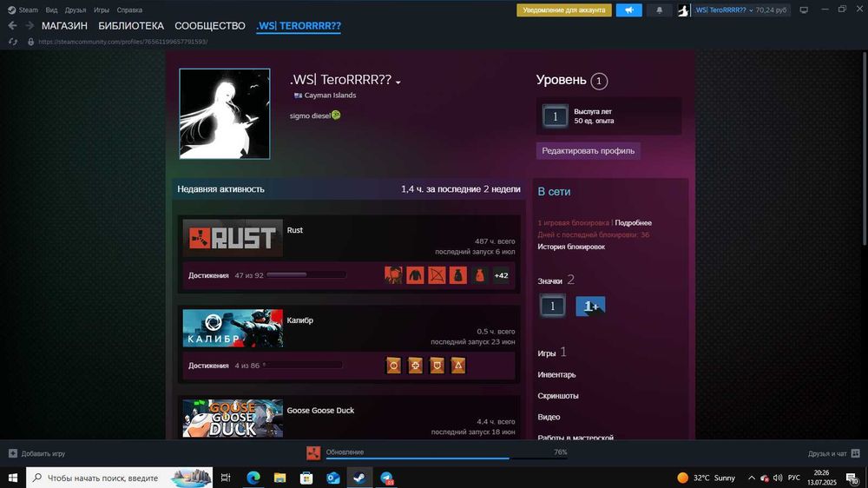Screen dimensions: 868x488
Task: Open the Rust game title link
Action: tap(294, 230)
